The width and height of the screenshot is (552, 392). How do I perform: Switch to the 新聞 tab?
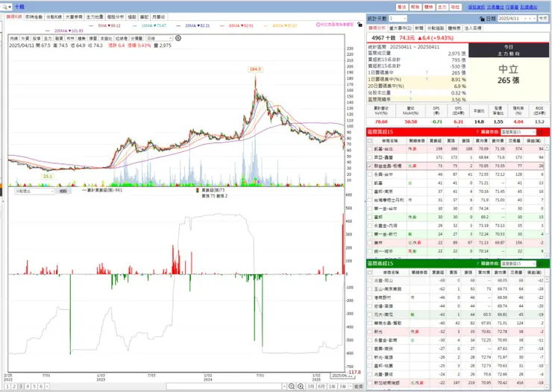pos(419,28)
